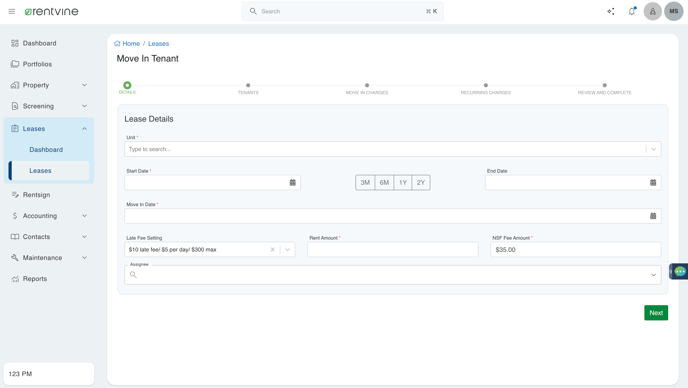Toggle the hamburger menu icon
The image size is (688, 388).
click(x=12, y=11)
